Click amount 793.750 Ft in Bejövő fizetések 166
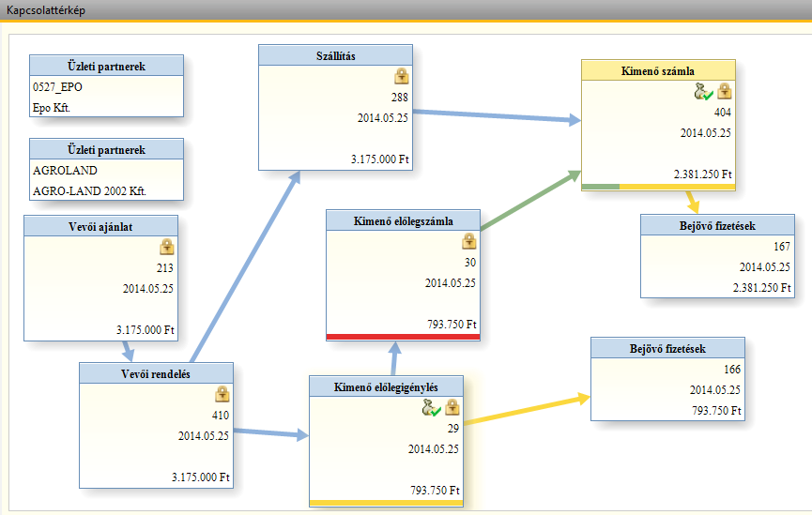Screen dimensions: 812x515 [x=716, y=411]
